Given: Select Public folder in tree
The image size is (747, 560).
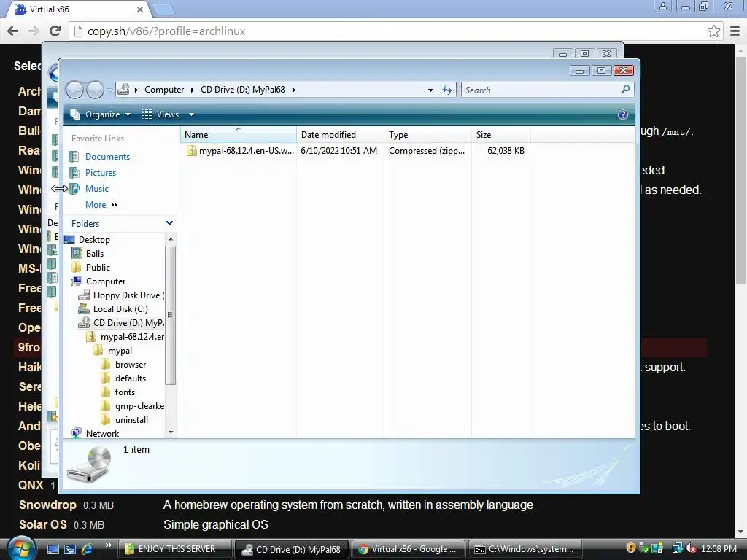Looking at the screenshot, I should click(98, 267).
